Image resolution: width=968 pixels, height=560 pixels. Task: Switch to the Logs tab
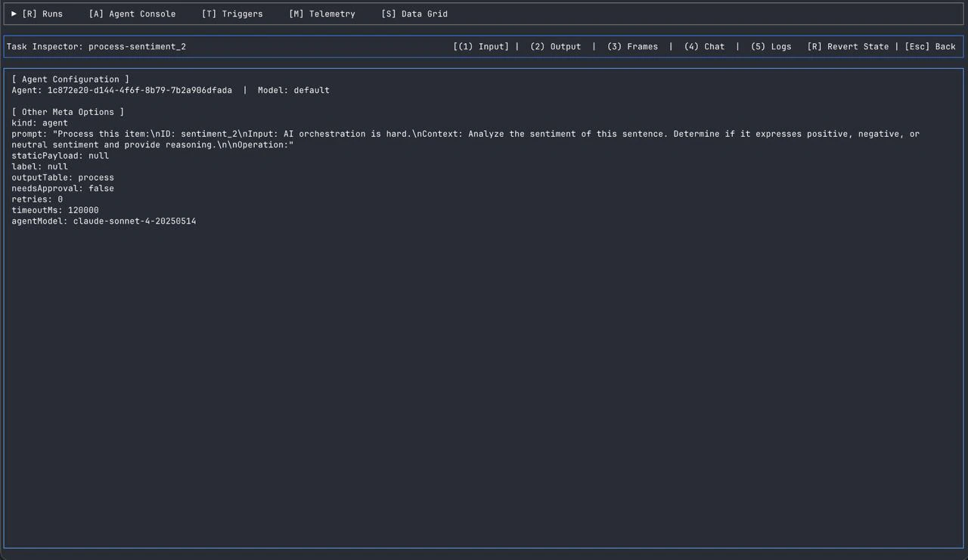(771, 46)
